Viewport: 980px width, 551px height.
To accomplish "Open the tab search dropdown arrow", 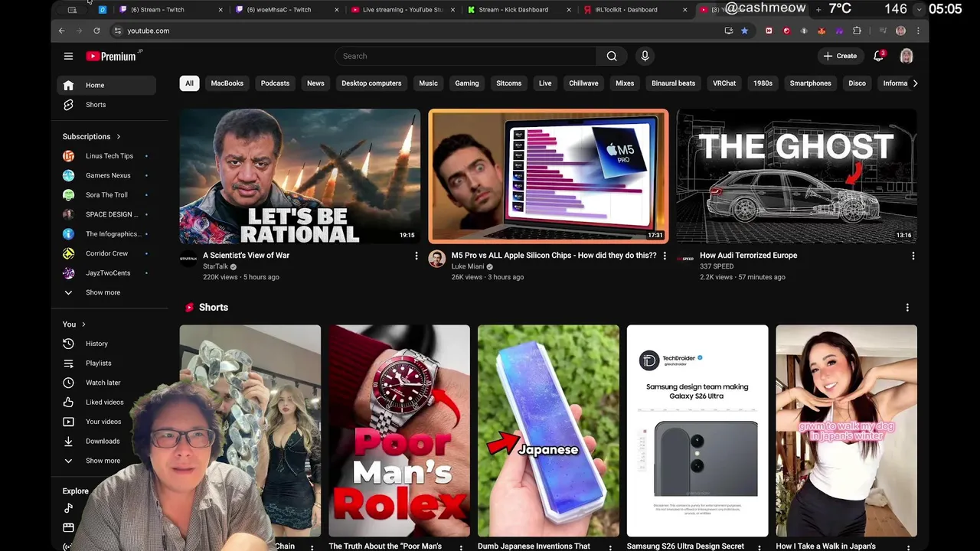I will 919,9.
